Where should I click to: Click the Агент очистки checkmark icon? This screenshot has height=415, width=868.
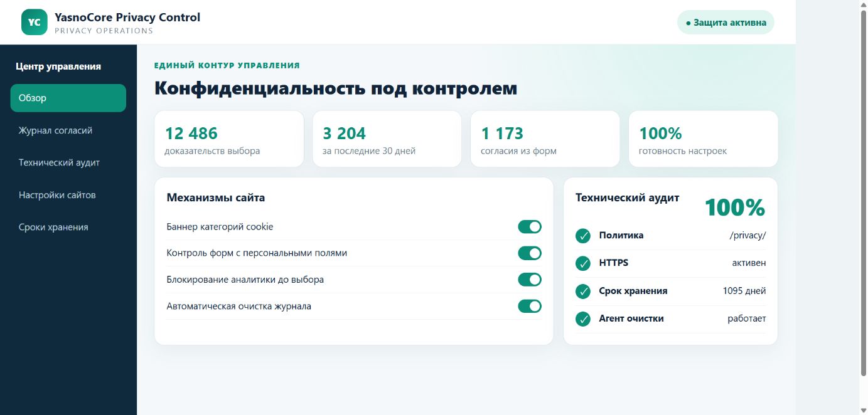click(583, 319)
